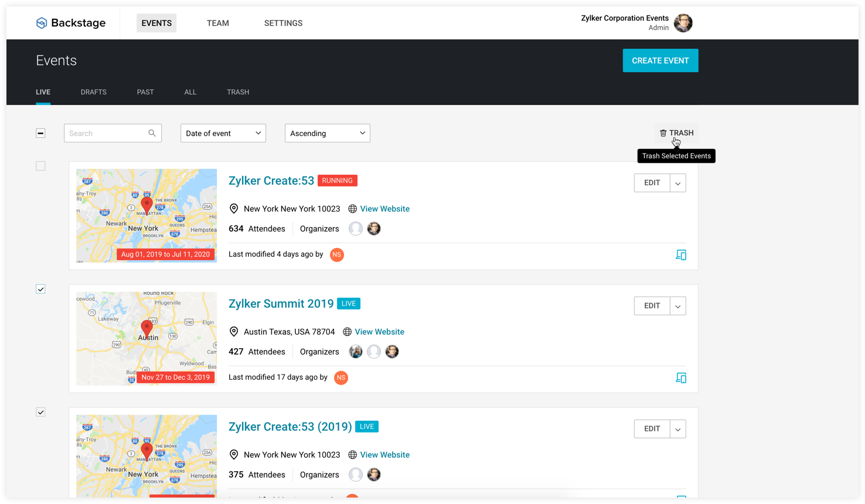Click the NS modifier badge on Zylker Create:53
The width and height of the screenshot is (865, 504).
click(337, 254)
